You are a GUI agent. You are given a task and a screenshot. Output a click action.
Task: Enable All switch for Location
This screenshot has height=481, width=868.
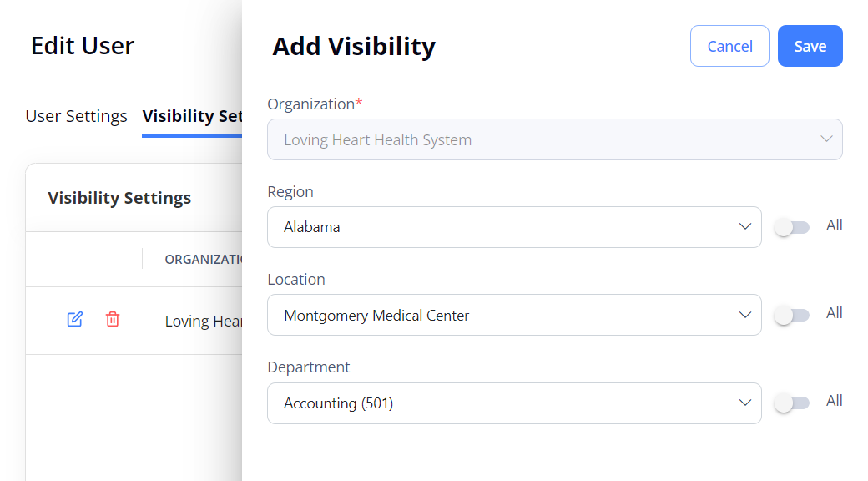pyautogui.click(x=791, y=315)
